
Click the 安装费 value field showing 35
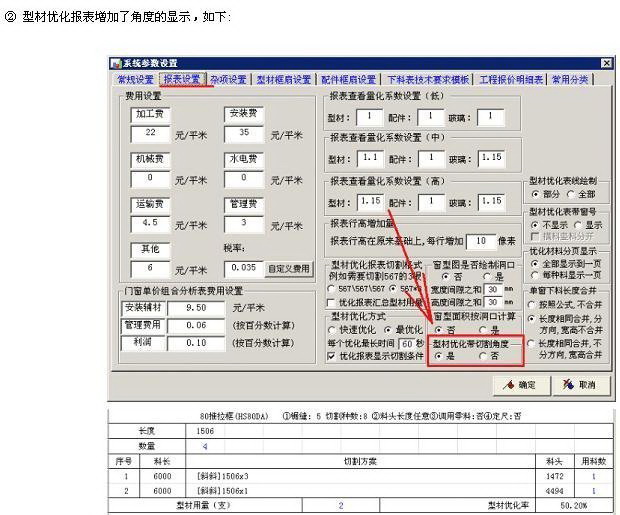244,134
